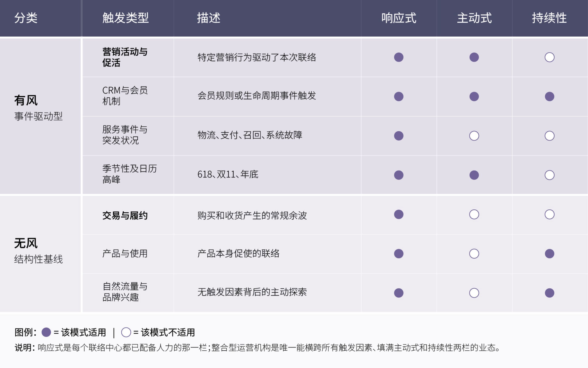
Task: Click the filled dot for CRM与会员机制 under 主动式
Action: pyautogui.click(x=474, y=97)
